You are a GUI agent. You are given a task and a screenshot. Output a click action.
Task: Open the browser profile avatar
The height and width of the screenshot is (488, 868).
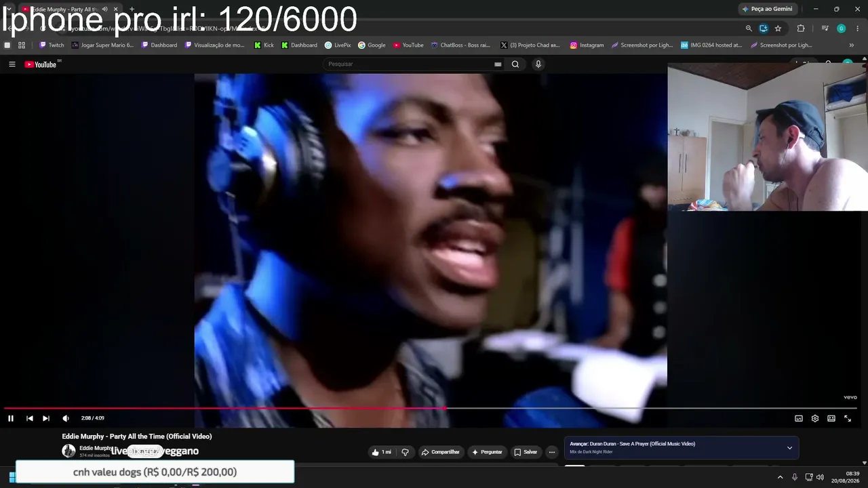(841, 28)
